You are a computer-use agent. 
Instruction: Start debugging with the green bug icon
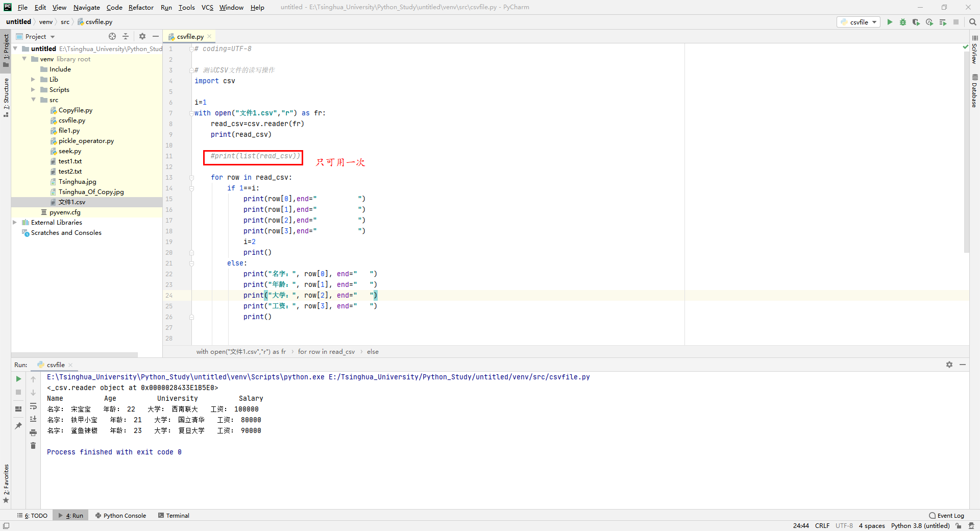coord(903,22)
